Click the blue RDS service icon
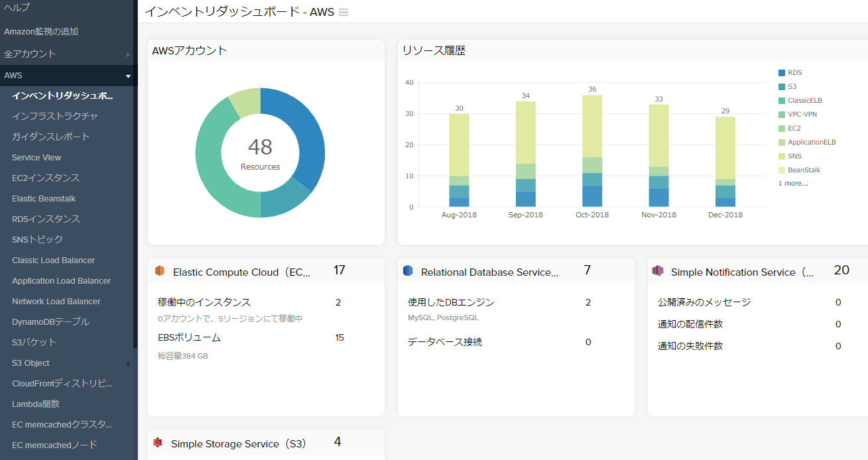Viewport: 868px width, 460px height. (408, 271)
